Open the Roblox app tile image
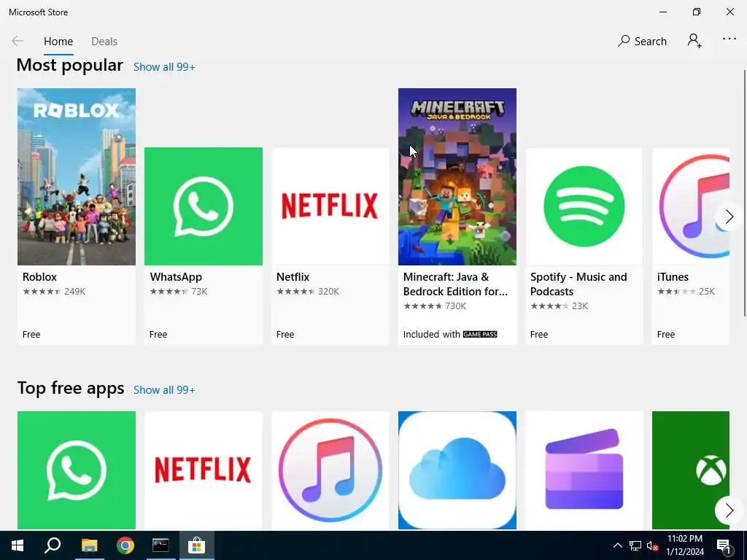The width and height of the screenshot is (747, 560). (76, 176)
